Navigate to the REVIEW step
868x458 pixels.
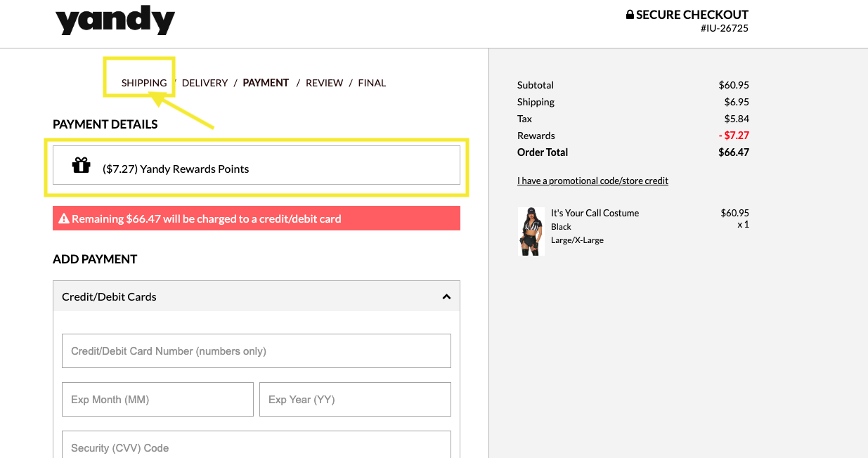click(x=324, y=82)
